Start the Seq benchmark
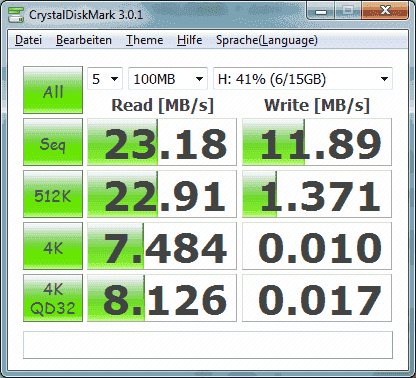This screenshot has width=416, height=378. (53, 142)
